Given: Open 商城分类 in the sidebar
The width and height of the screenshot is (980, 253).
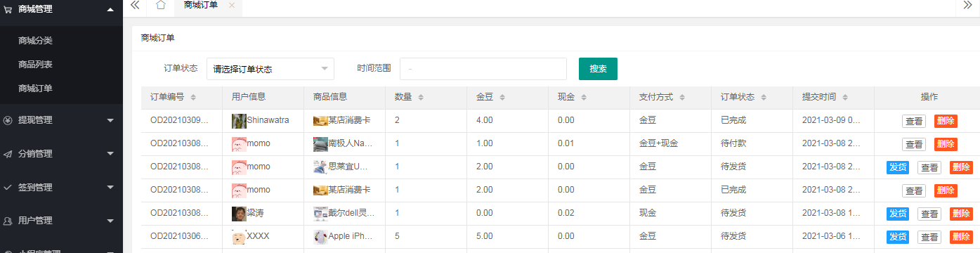Looking at the screenshot, I should pos(35,41).
